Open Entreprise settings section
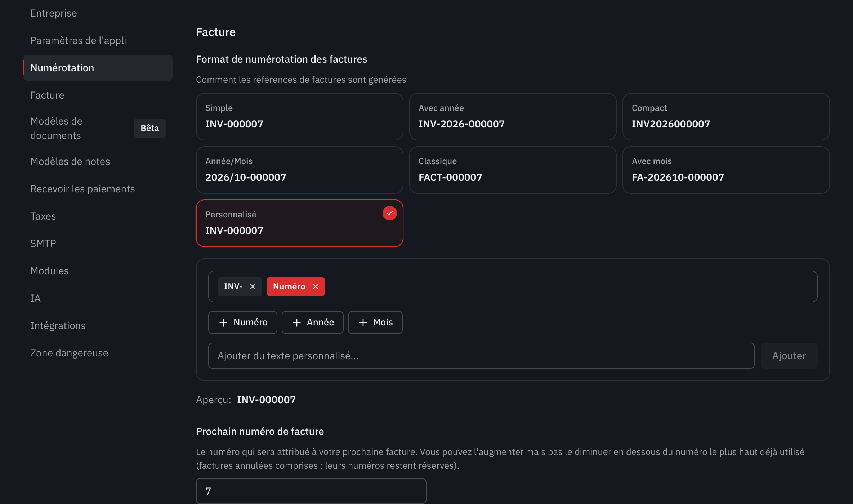The width and height of the screenshot is (853, 504). (x=98, y=13)
